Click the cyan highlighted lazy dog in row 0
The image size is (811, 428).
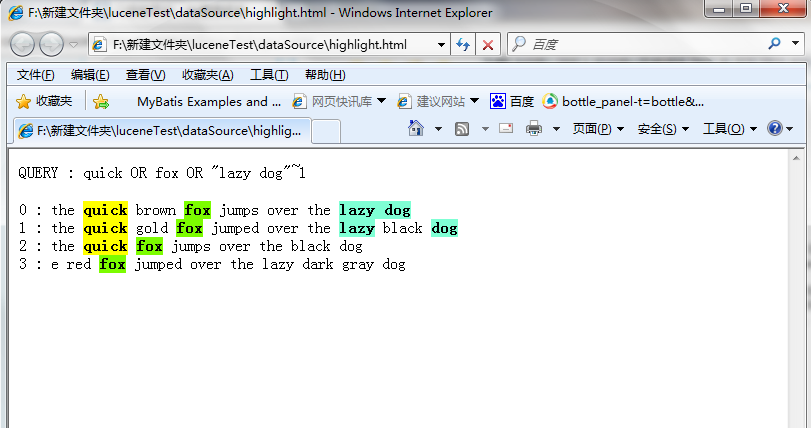(375, 210)
